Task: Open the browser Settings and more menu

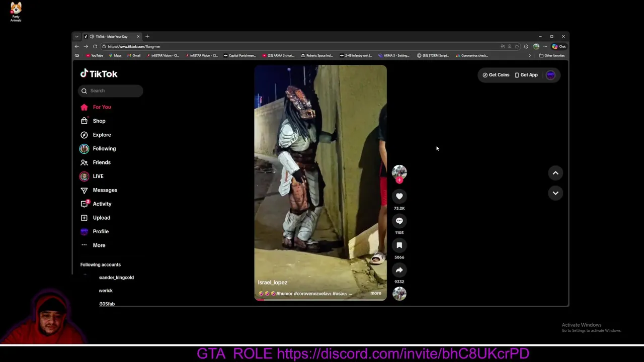Action: coord(545,46)
